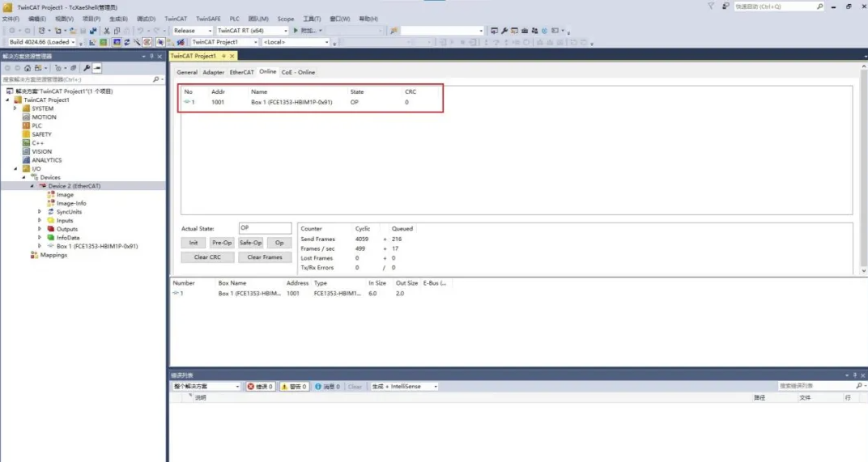Click the Preview Selected Items toggle icon in Solution Explorer

[97, 68]
